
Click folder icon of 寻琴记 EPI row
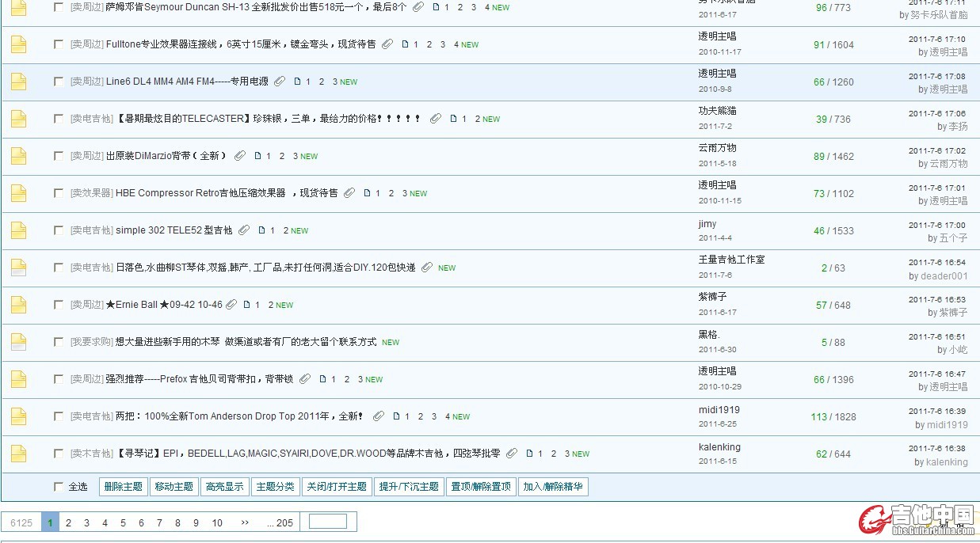pos(18,454)
